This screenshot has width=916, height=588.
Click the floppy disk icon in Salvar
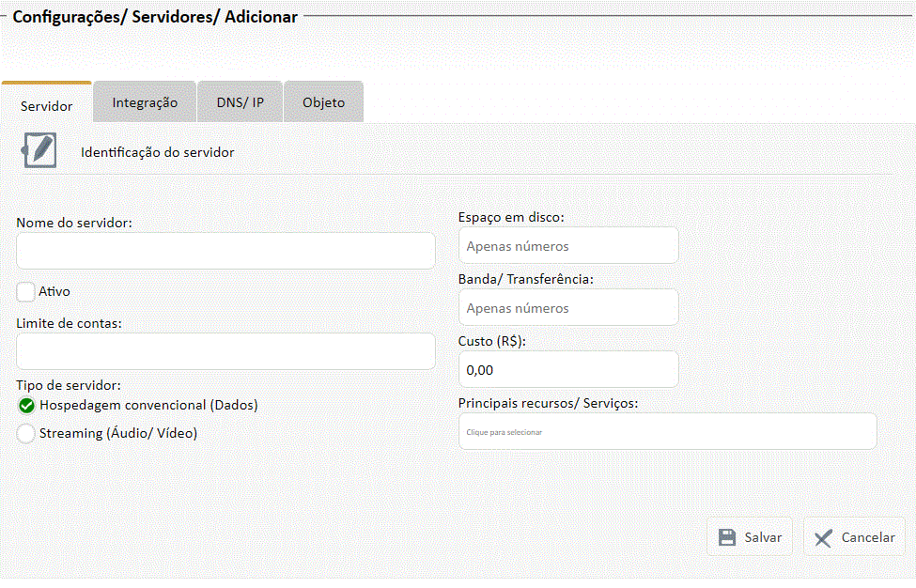coord(727,537)
